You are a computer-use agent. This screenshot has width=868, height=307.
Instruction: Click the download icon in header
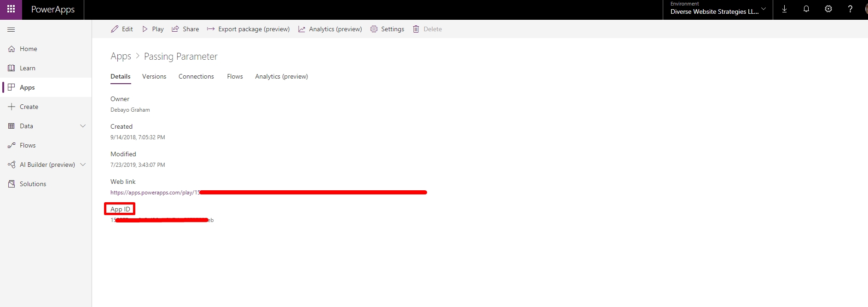[x=784, y=9]
